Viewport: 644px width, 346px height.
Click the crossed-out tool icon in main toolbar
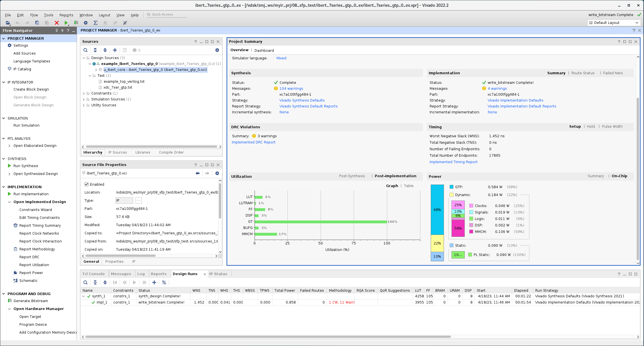coord(125,23)
